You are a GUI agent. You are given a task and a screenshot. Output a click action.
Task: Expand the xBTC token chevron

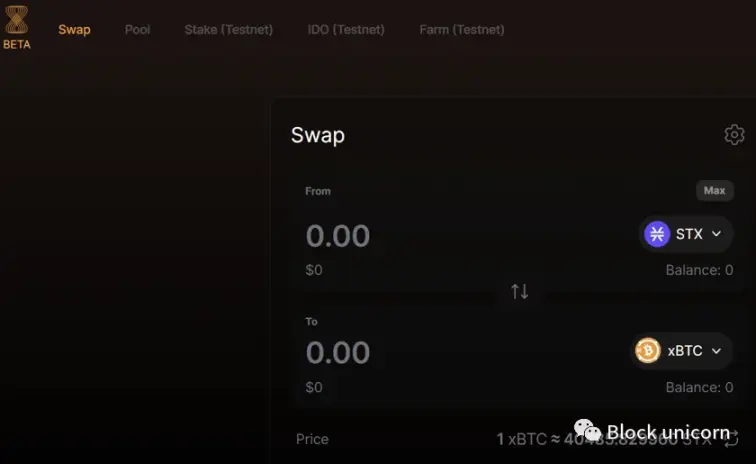[716, 351]
